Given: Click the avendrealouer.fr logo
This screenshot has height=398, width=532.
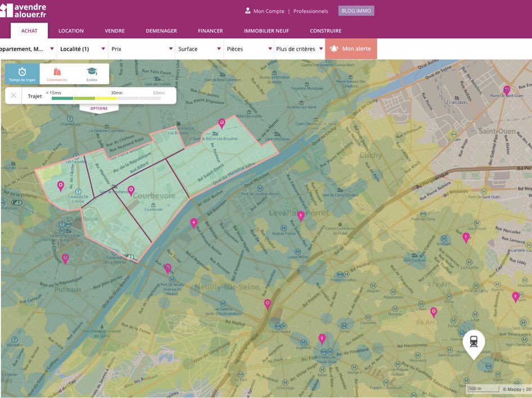Looking at the screenshot, I should pyautogui.click(x=23, y=11).
